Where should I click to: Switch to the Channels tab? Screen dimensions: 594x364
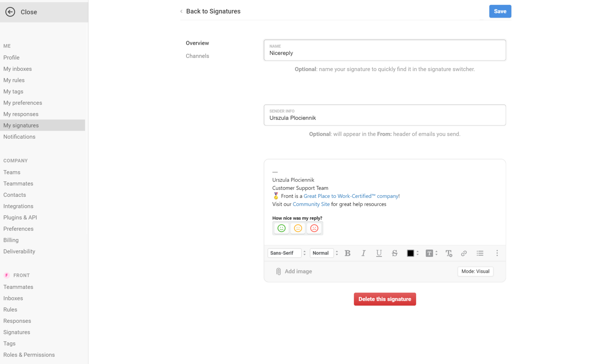(197, 56)
